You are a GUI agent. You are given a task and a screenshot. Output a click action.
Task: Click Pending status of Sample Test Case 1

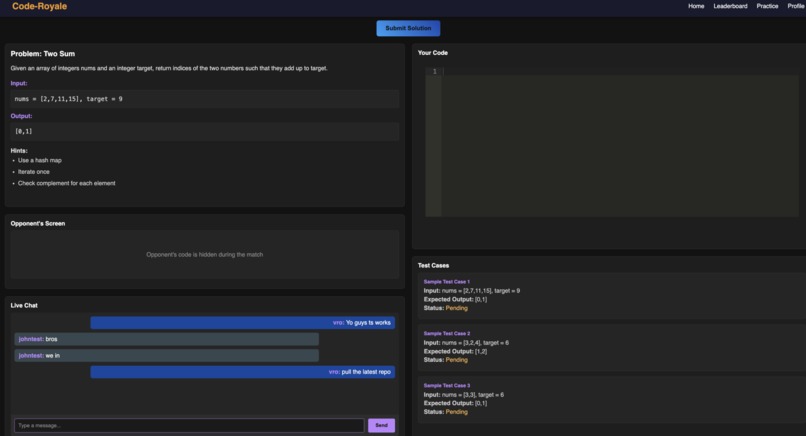456,308
